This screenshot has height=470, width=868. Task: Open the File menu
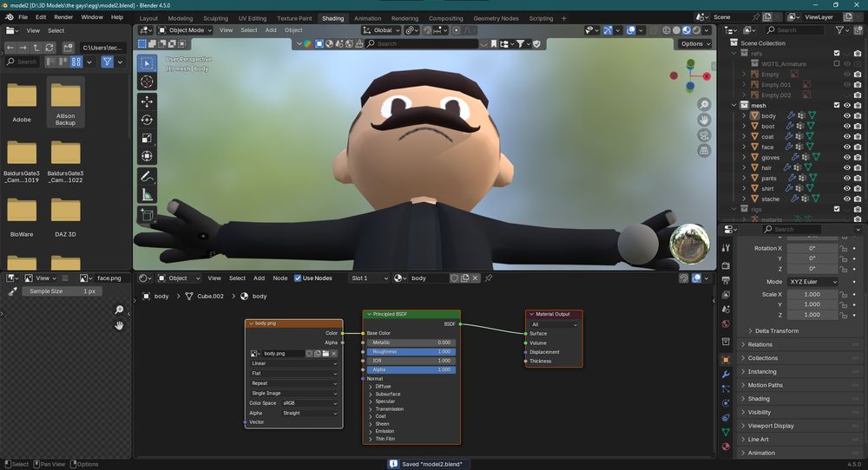[x=23, y=17]
